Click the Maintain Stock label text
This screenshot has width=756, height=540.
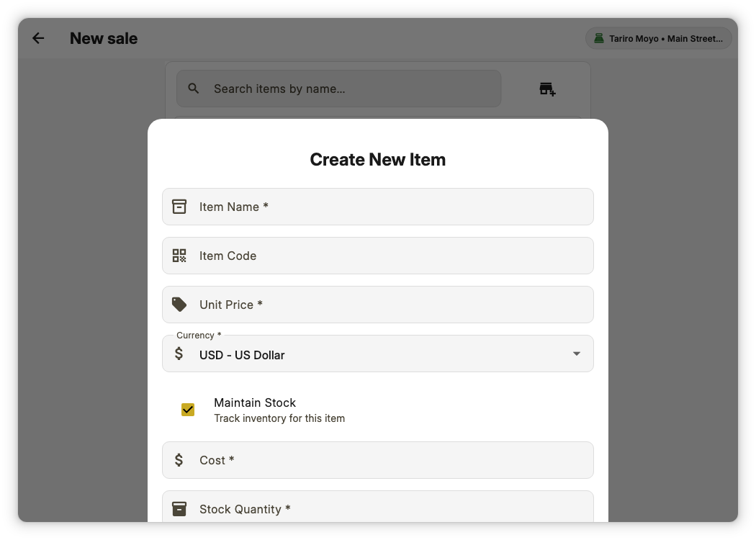tap(255, 402)
